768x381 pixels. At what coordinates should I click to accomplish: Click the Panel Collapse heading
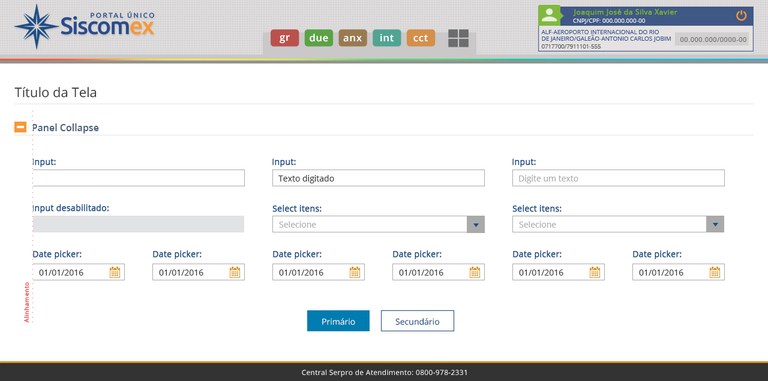click(x=65, y=128)
